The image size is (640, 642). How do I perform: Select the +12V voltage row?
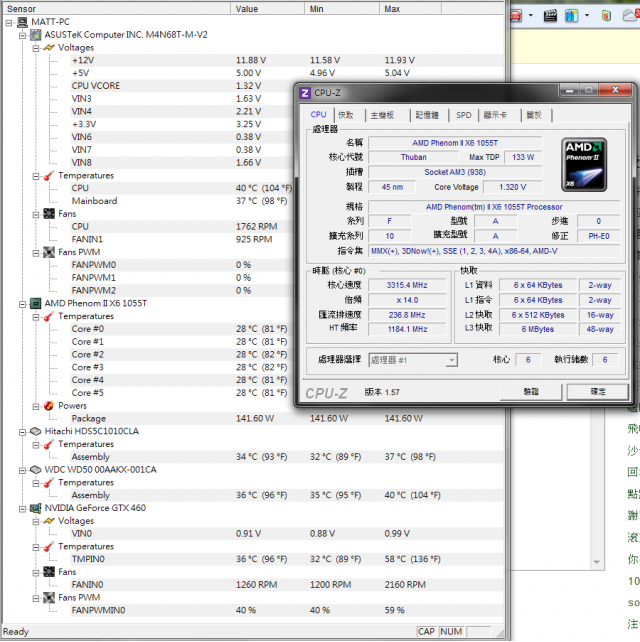pyautogui.click(x=287, y=60)
